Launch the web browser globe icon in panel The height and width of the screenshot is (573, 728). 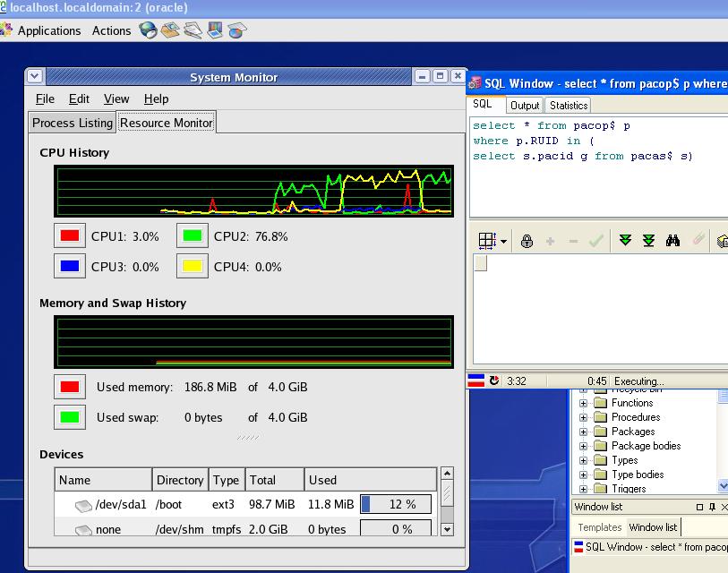tap(148, 30)
